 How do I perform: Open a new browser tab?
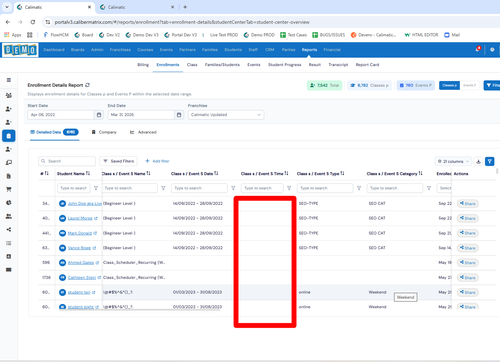coord(185,7)
